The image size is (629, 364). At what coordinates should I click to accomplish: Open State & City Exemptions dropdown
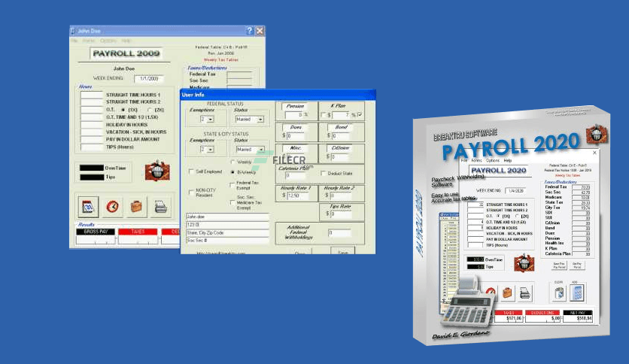coord(207,149)
